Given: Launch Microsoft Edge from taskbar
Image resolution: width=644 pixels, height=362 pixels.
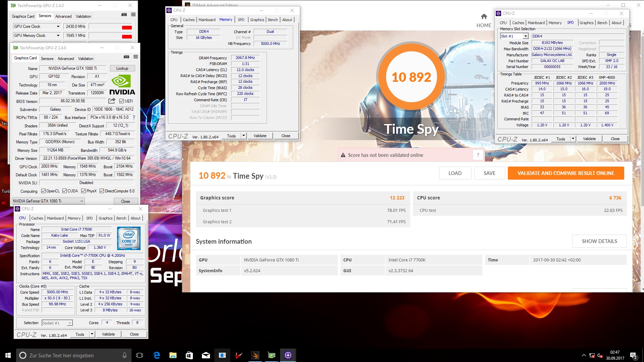Looking at the screenshot, I should coord(157,355).
